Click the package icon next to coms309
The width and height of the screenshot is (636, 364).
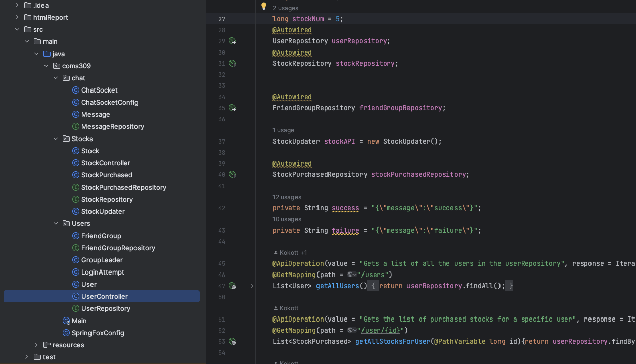coord(57,66)
